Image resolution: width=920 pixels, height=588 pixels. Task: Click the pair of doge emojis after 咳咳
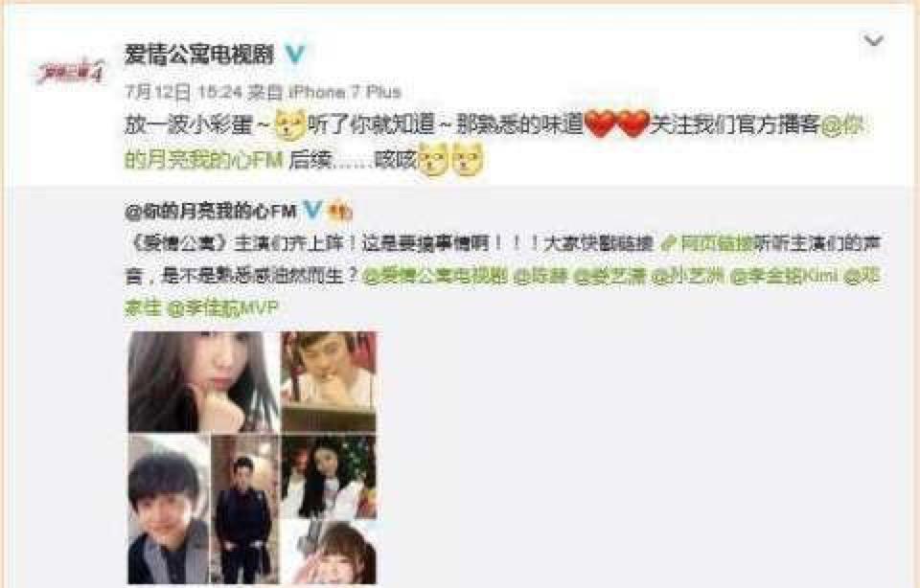[450, 158]
